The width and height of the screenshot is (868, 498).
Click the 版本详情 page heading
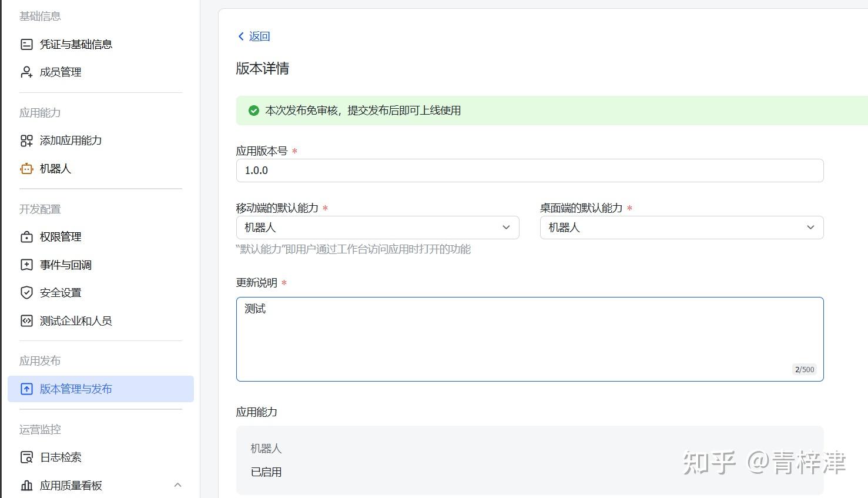coord(262,69)
